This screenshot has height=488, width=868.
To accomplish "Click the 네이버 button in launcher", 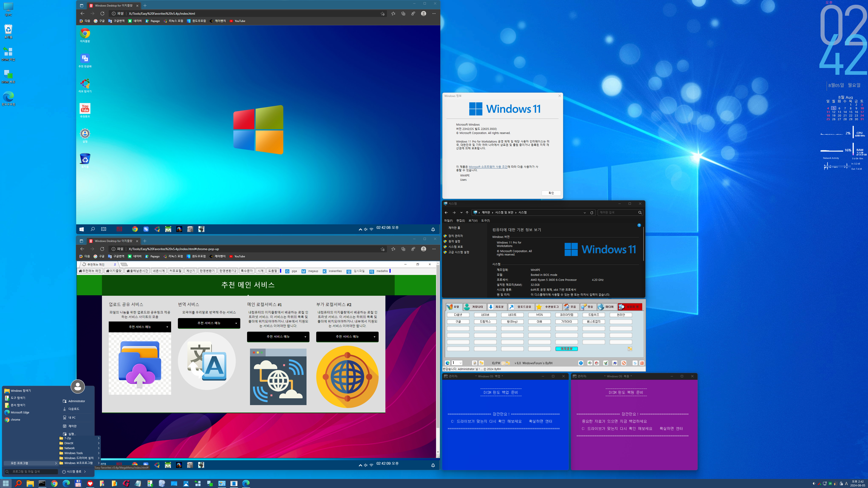I will point(485,315).
